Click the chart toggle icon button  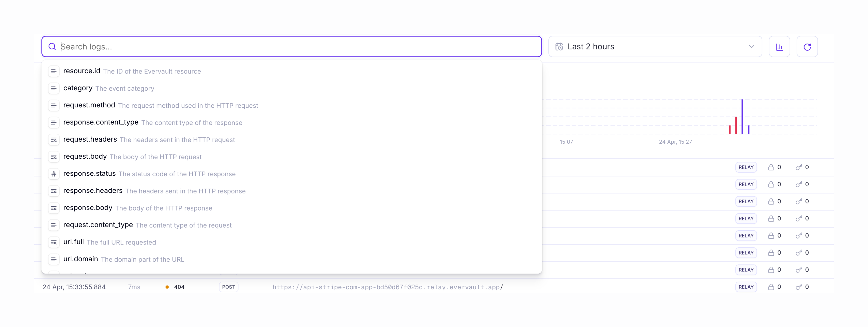(x=779, y=47)
